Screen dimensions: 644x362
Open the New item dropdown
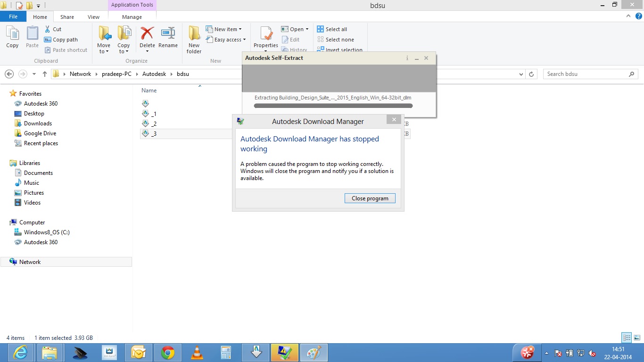click(x=223, y=29)
